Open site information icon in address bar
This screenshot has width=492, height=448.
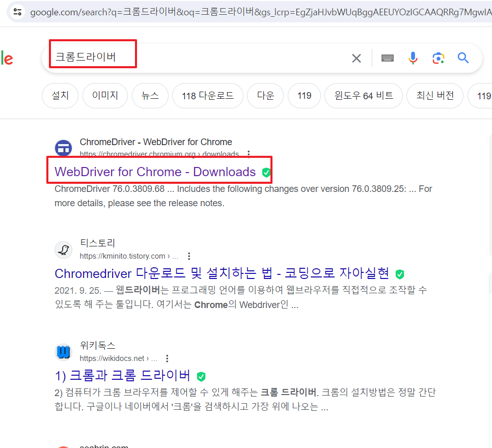(17, 12)
